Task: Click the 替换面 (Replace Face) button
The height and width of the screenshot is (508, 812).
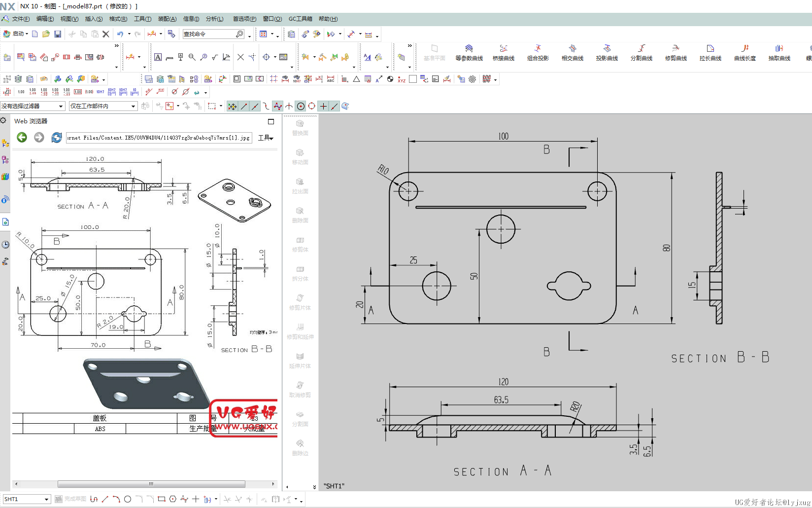Action: (x=300, y=128)
